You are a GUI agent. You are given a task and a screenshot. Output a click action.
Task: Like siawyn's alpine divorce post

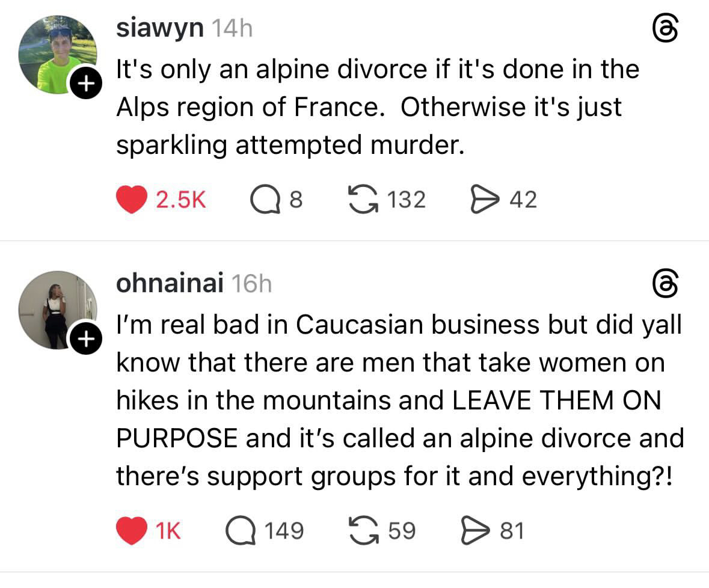[x=132, y=200]
